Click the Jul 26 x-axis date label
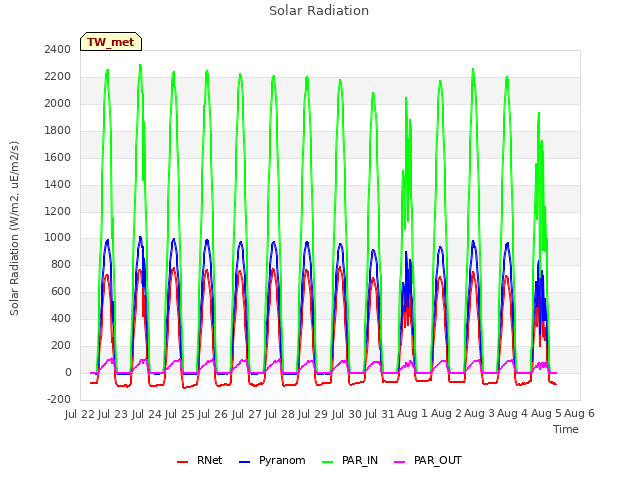 [x=213, y=414]
